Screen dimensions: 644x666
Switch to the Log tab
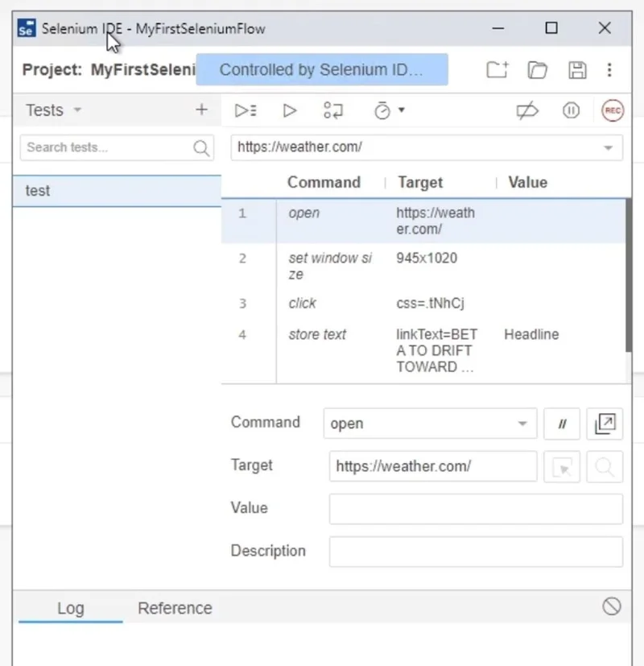(71, 608)
